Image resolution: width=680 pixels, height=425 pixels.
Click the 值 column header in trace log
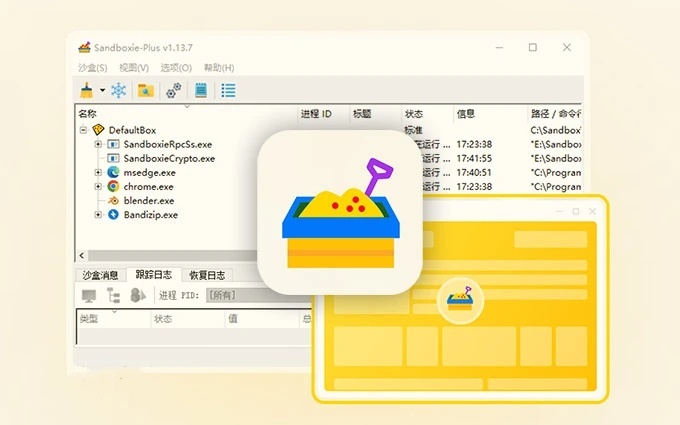(262, 319)
